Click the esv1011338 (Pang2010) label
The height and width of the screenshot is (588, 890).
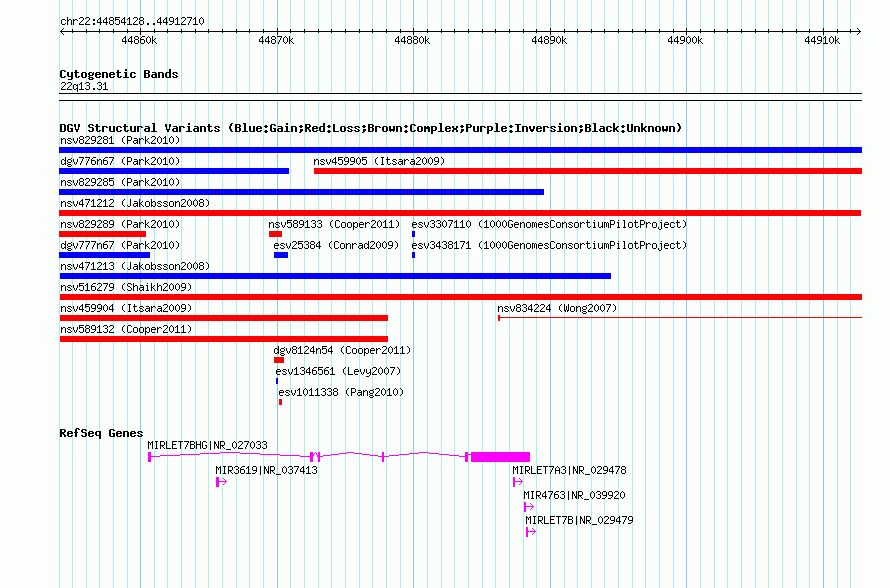pyautogui.click(x=341, y=392)
